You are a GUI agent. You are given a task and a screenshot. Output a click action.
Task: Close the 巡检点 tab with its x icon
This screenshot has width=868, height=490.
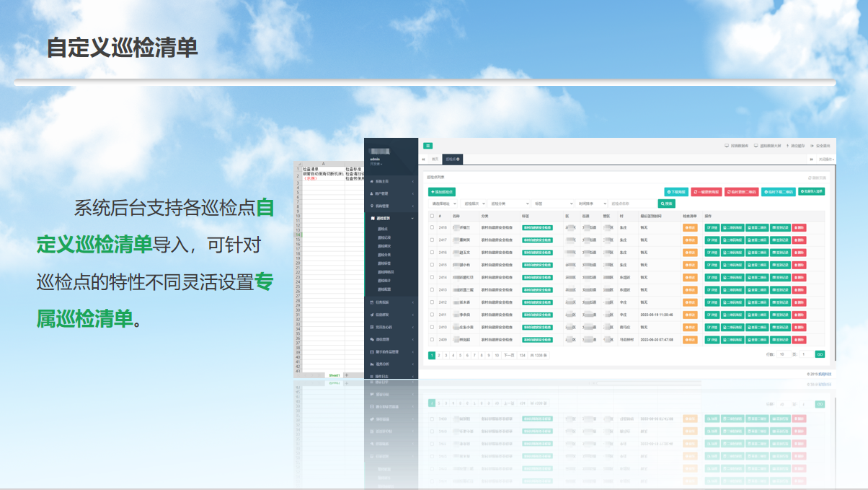(x=459, y=159)
